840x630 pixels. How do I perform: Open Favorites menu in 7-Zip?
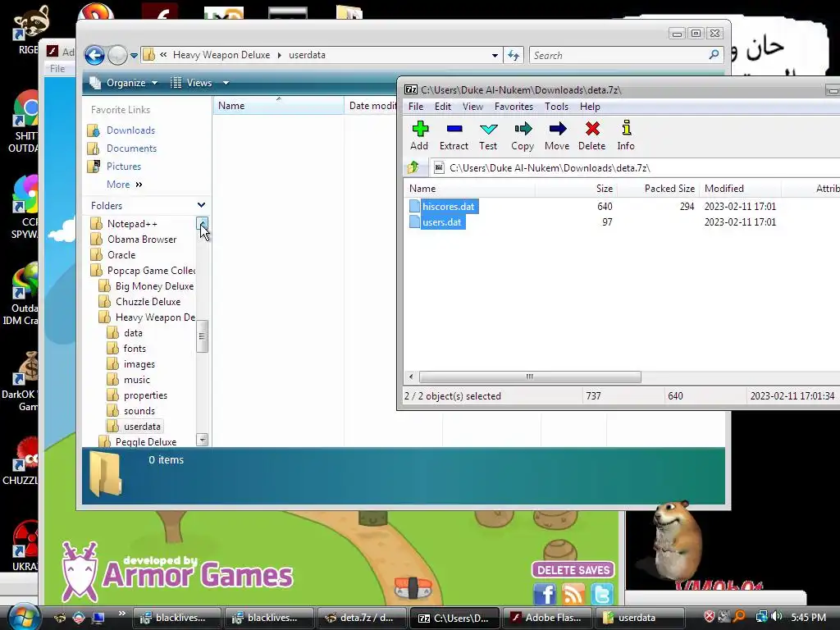point(514,107)
